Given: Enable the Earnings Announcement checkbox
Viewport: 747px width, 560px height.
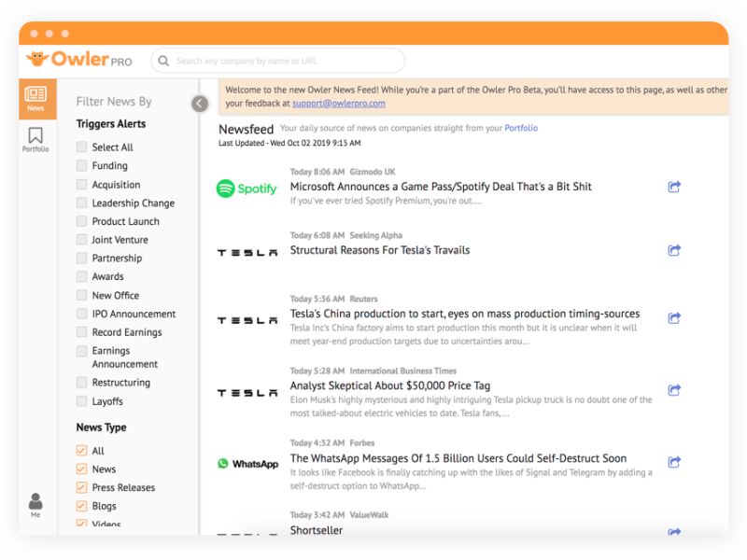Looking at the screenshot, I should point(82,351).
